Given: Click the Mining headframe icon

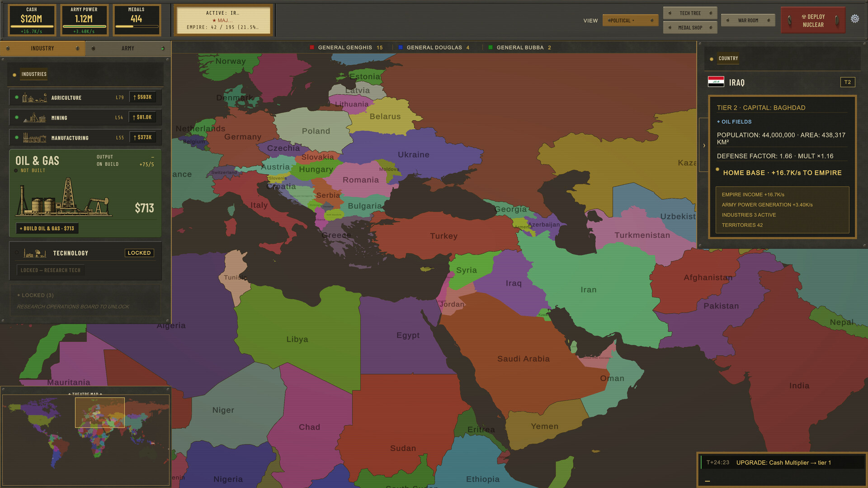Looking at the screenshot, I should (x=34, y=117).
